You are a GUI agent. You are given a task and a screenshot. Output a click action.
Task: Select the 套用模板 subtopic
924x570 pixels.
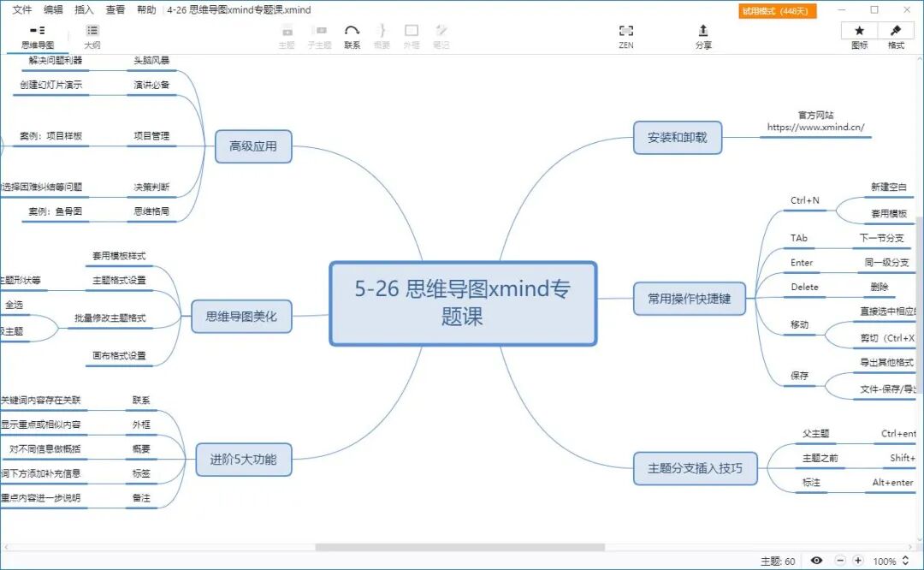click(x=889, y=213)
